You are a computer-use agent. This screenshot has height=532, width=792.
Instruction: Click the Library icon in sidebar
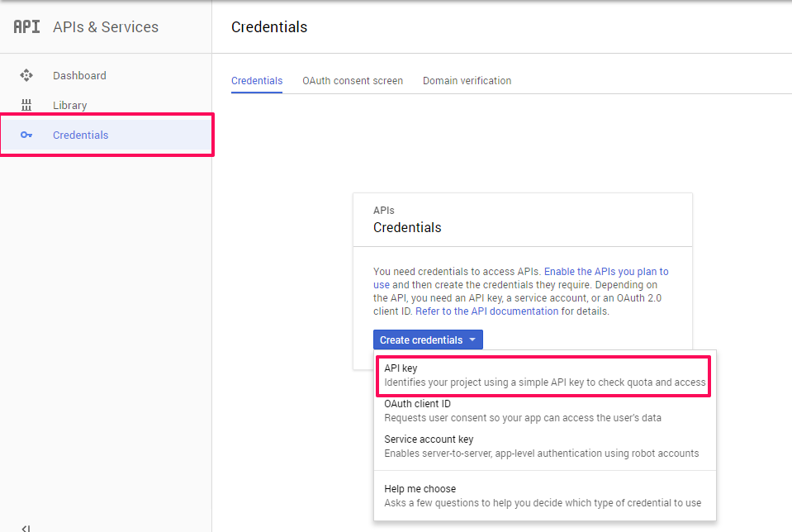(x=26, y=105)
